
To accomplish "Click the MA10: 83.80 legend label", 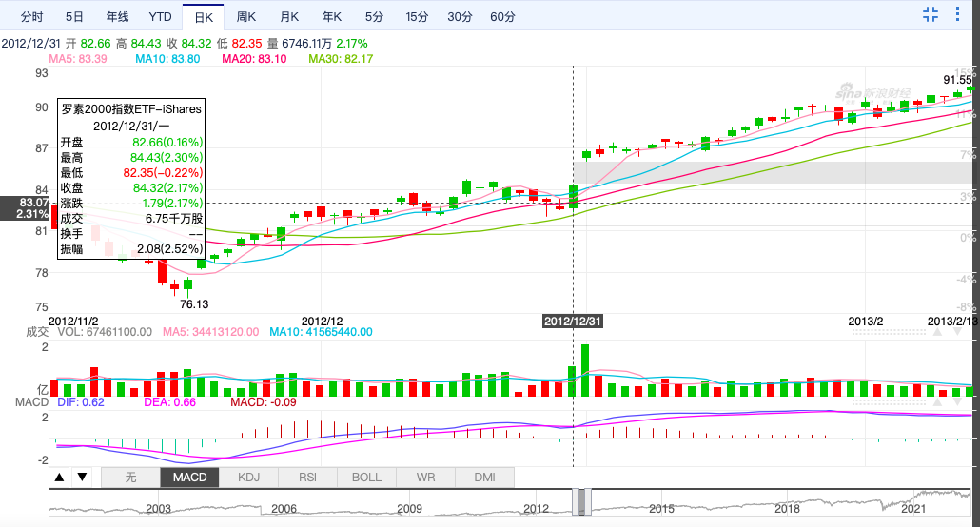I will [167, 59].
